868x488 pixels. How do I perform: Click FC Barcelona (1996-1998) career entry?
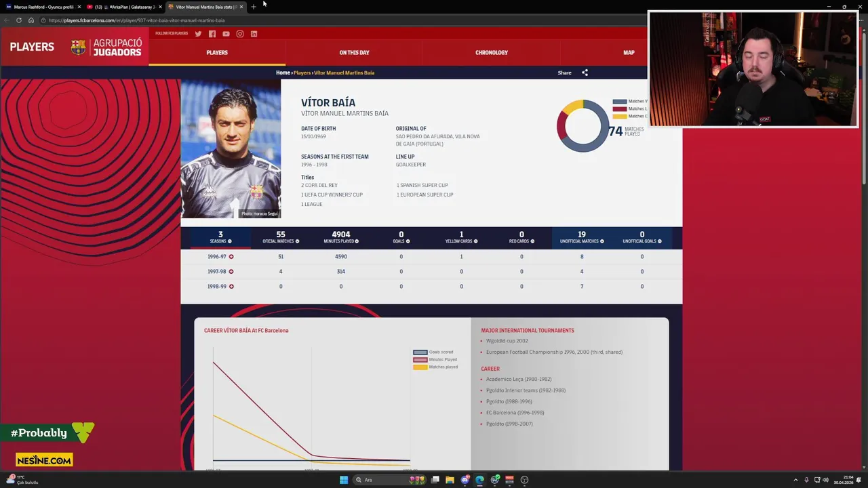pos(515,413)
